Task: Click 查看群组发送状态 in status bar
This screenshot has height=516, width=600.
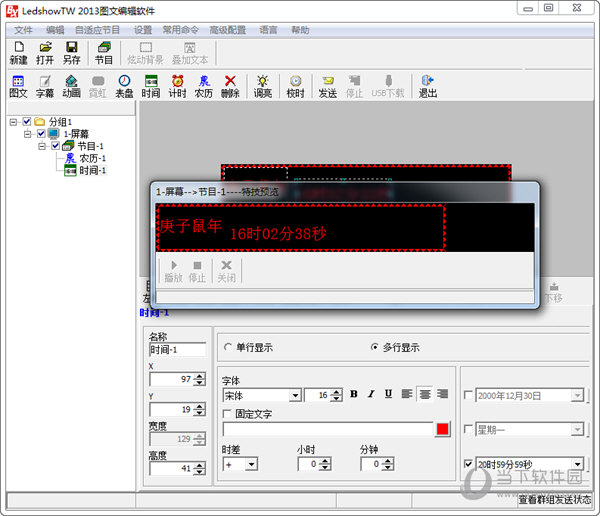Action: [554, 500]
